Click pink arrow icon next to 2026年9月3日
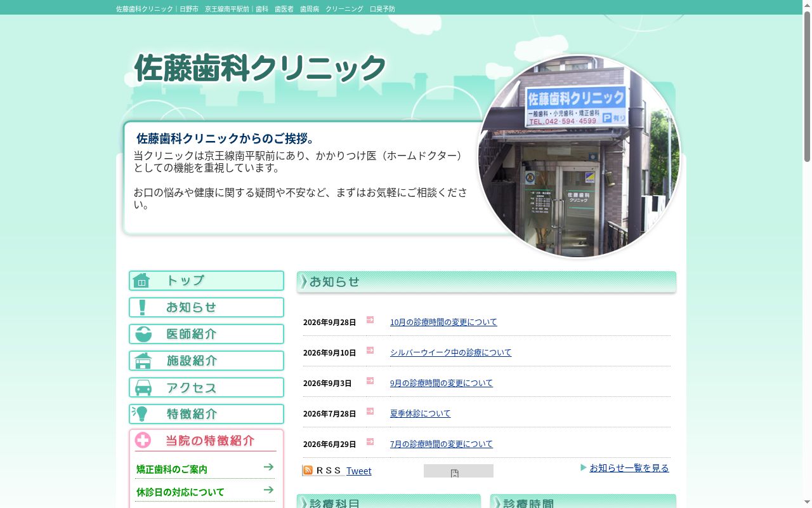The width and height of the screenshot is (812, 508). click(x=370, y=380)
